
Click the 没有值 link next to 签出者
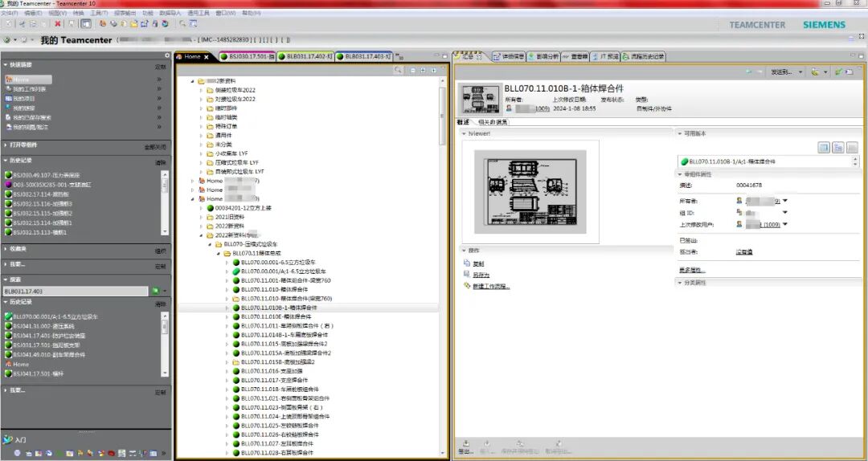(744, 252)
